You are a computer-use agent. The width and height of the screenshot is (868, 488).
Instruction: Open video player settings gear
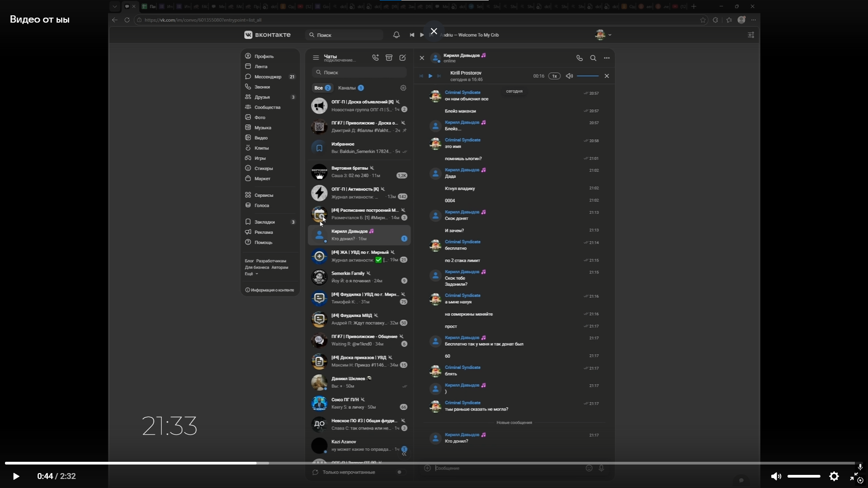click(x=834, y=476)
